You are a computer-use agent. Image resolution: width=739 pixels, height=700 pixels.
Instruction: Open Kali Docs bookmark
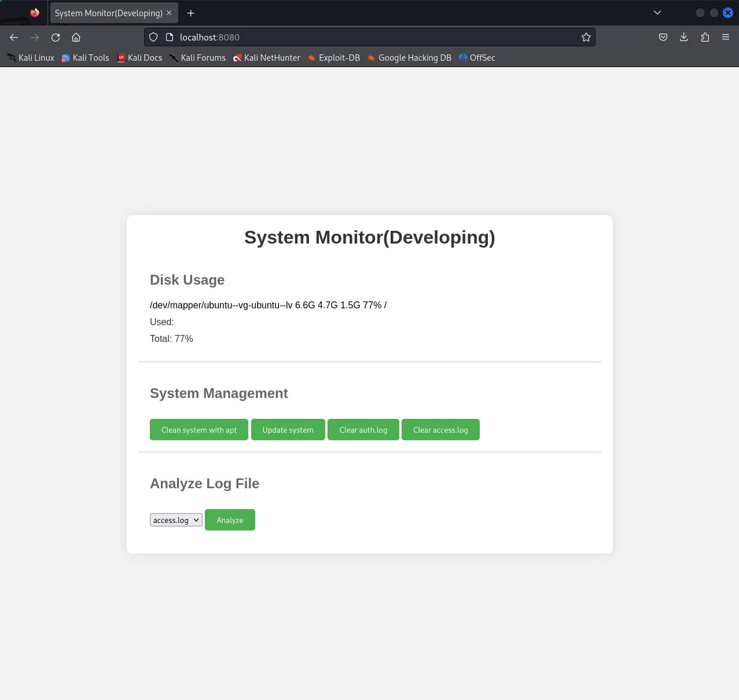pos(139,58)
